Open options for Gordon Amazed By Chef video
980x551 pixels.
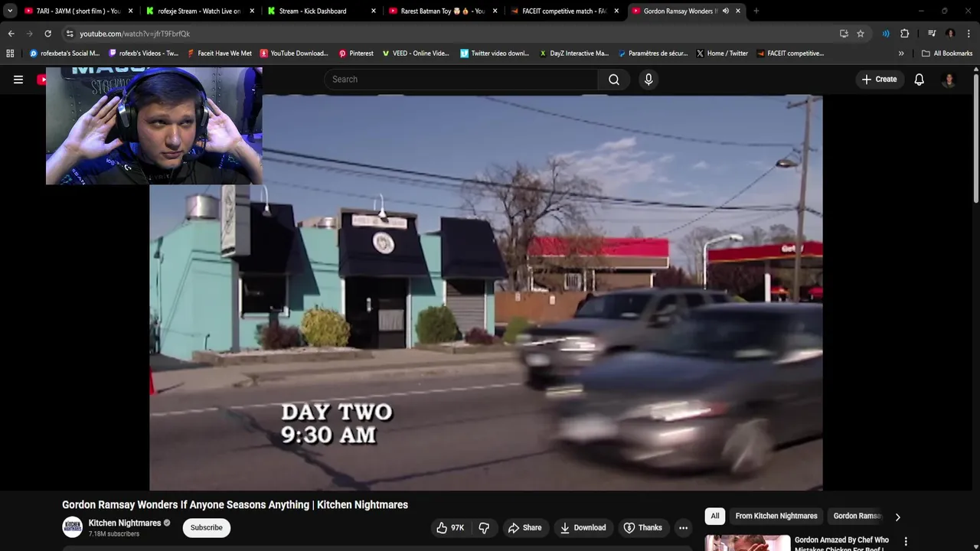click(x=906, y=542)
